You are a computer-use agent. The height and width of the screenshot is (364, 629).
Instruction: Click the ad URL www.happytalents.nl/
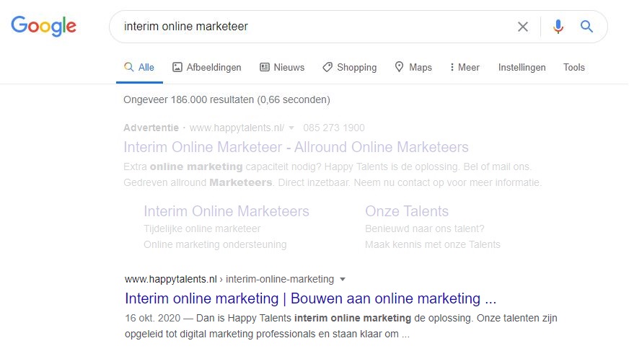click(x=237, y=128)
